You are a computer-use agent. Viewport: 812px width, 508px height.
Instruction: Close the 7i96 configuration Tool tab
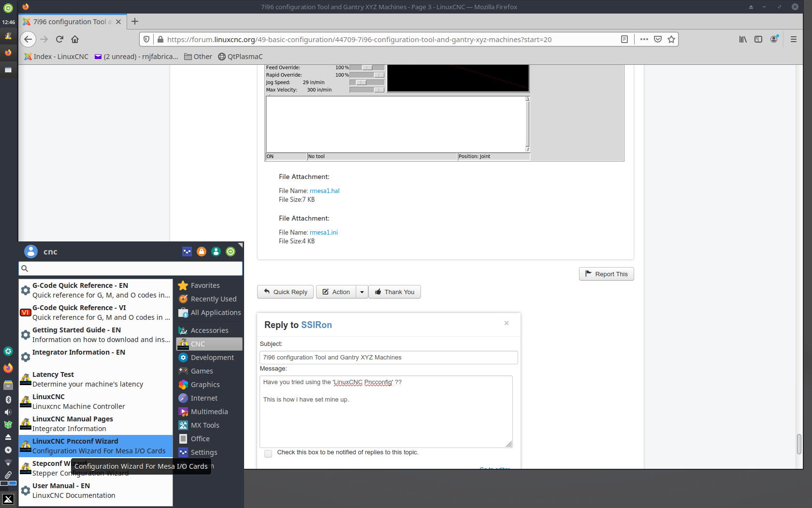[x=118, y=22]
